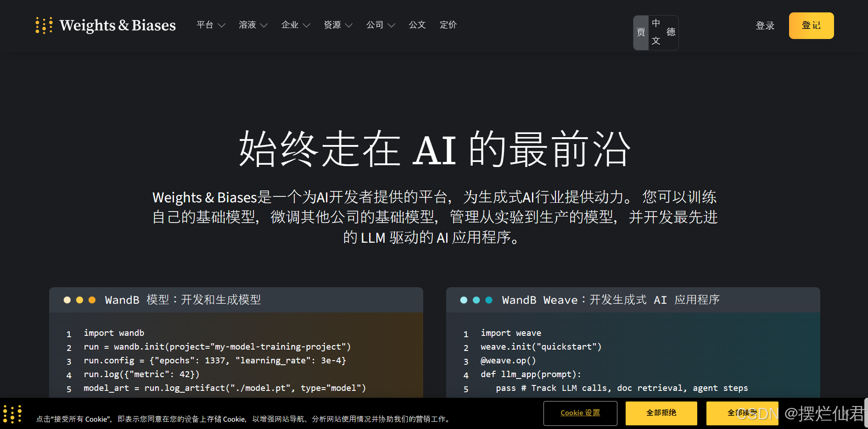Switch language to 德
The image size is (868, 429).
pyautogui.click(x=670, y=32)
